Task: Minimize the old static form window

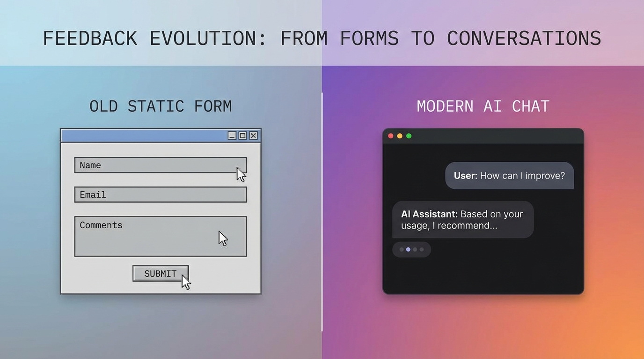Action: tap(232, 136)
